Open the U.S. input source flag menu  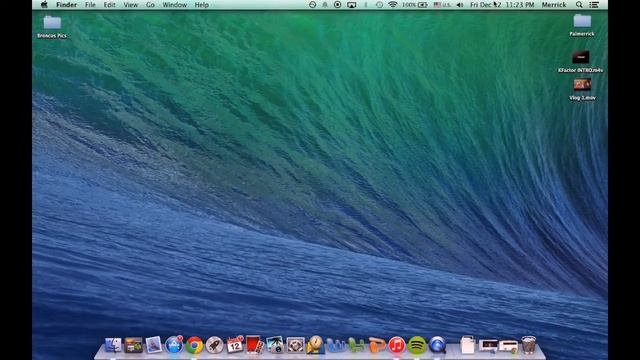(442, 5)
